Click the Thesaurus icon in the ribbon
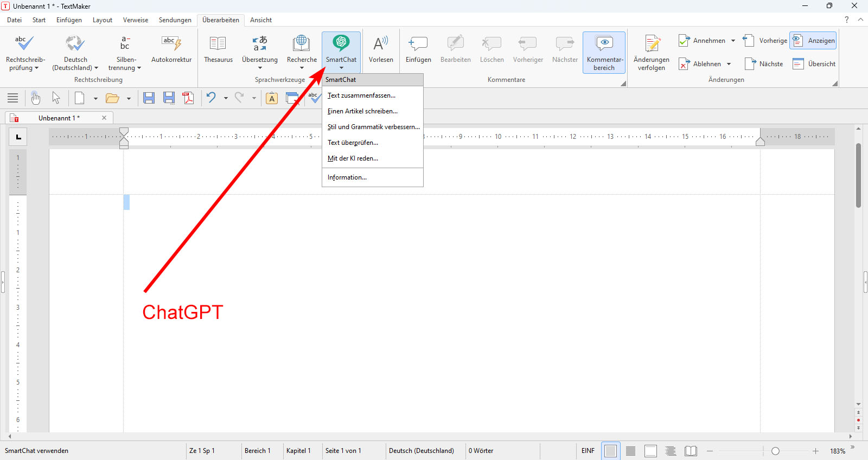Screen dimensions: 868x460 coord(218,44)
